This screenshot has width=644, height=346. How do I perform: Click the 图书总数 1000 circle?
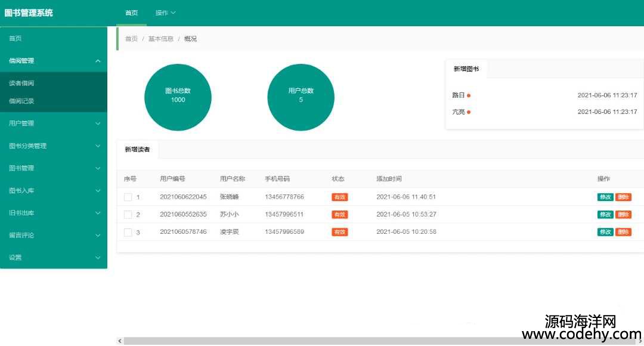pyautogui.click(x=178, y=97)
